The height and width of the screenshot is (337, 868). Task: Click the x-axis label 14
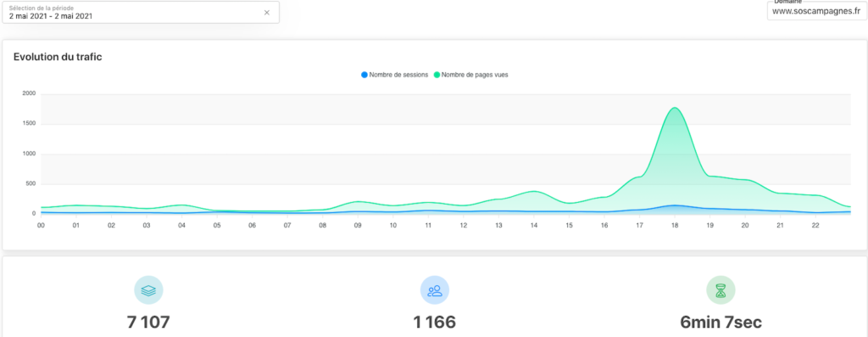(x=534, y=226)
